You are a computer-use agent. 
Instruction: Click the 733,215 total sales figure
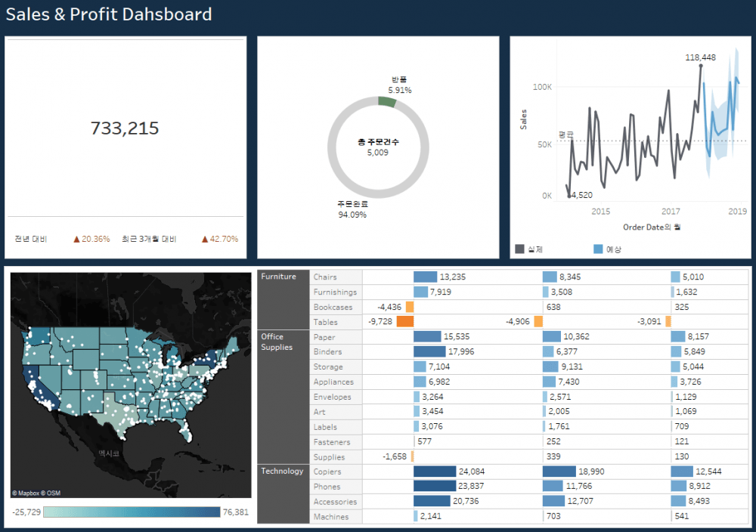(x=125, y=128)
